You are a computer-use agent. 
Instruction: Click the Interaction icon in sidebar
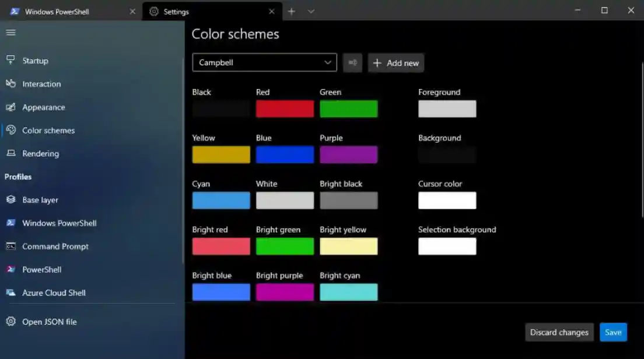[x=10, y=84]
